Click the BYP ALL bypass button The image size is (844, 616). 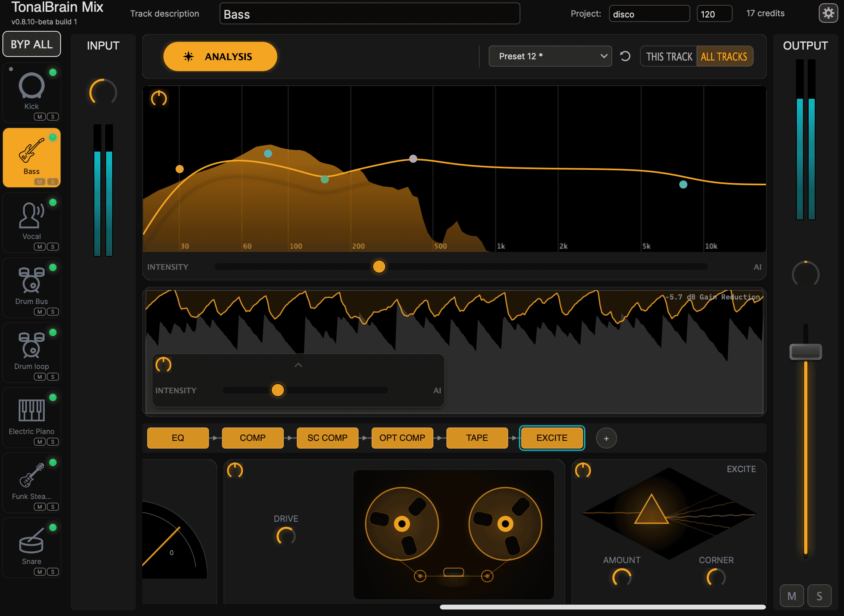[32, 44]
